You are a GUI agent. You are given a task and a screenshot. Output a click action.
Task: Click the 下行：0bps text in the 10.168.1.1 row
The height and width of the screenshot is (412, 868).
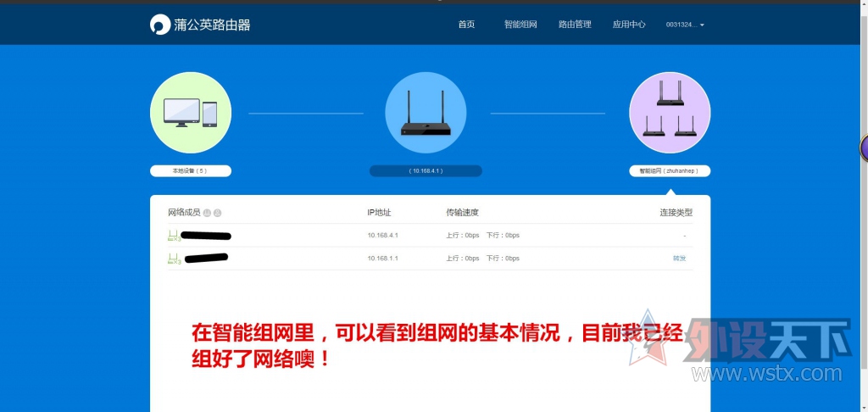click(504, 259)
